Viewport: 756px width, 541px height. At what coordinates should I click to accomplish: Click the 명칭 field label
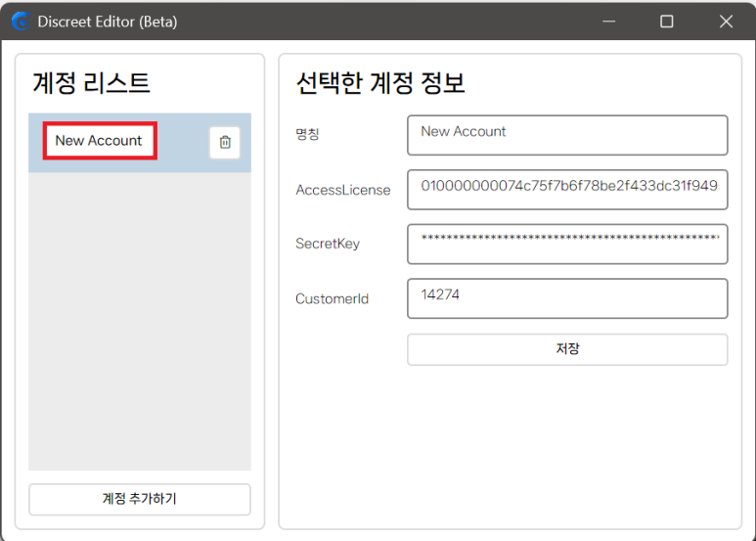(307, 134)
